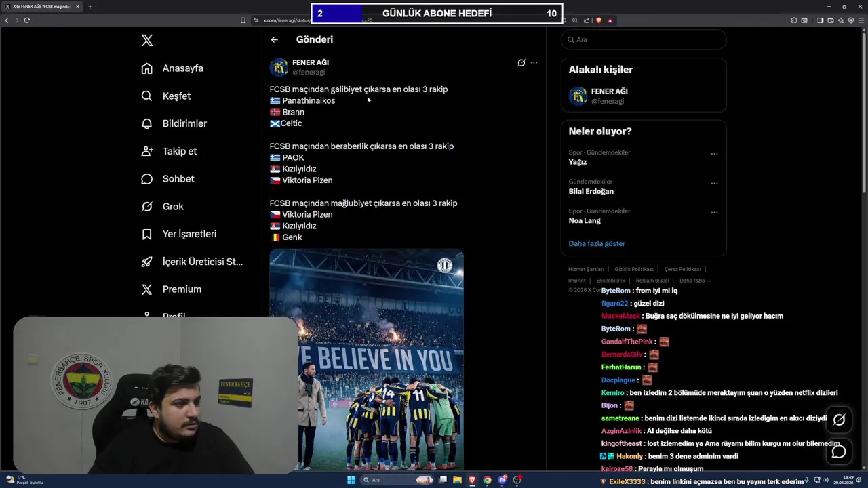Open the floating Grok button
This screenshot has width=868, height=488.
tap(839, 420)
